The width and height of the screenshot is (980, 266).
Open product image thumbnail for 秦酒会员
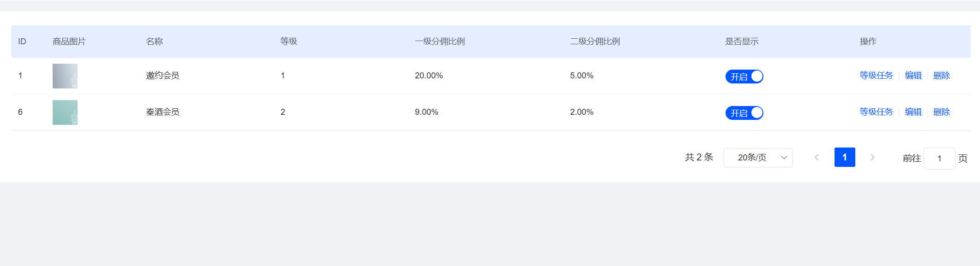(65, 112)
